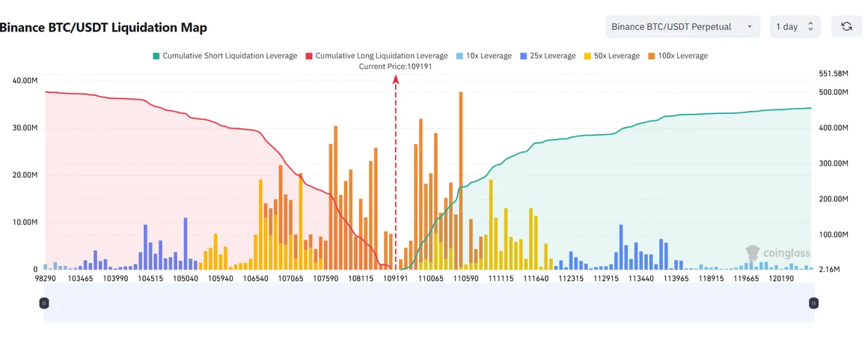Click the 111115 x-axis label
This screenshot has height=337, width=868.
tap(500, 279)
